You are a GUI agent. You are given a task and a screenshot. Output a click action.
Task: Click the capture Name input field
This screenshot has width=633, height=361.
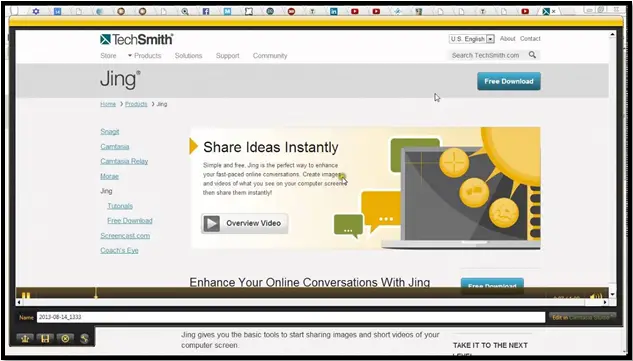point(291,317)
